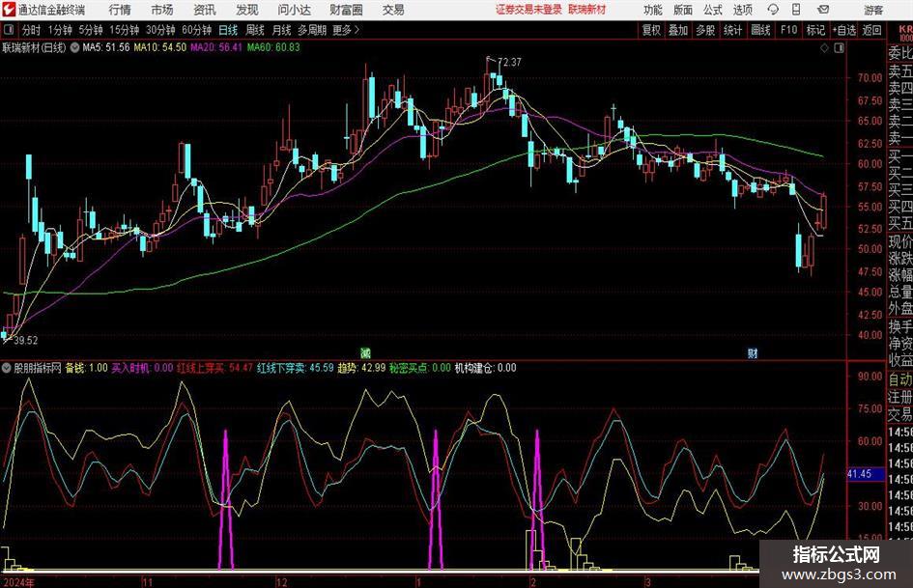Click the 多股 multi-stock button
913x588 pixels.
[x=705, y=30]
